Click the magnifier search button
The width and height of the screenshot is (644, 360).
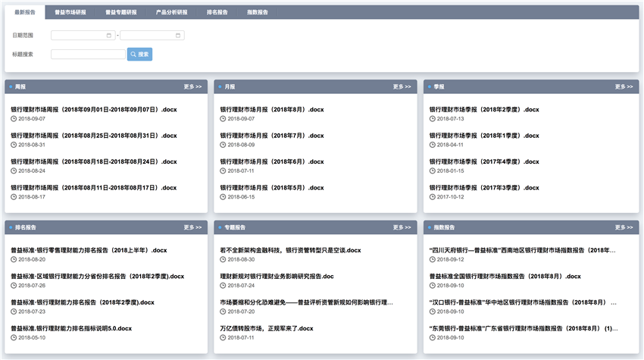click(x=139, y=55)
